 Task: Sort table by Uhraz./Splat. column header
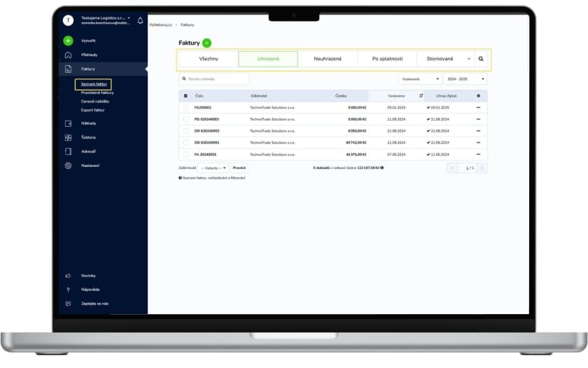447,96
